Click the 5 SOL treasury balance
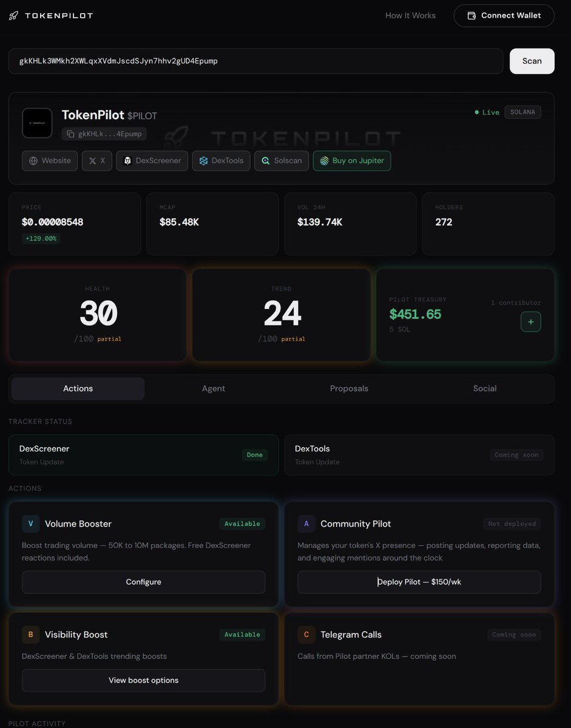Screen dimensions: 571x728 coord(400,329)
